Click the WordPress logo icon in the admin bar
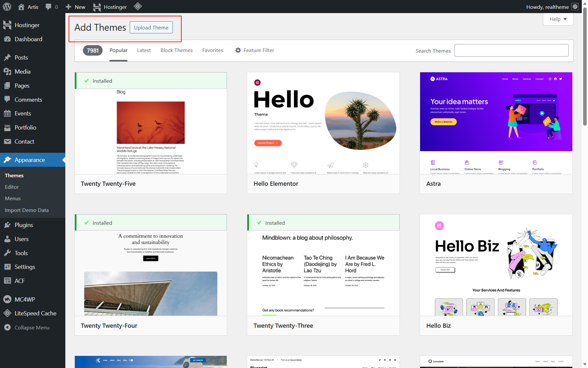 click(7, 7)
